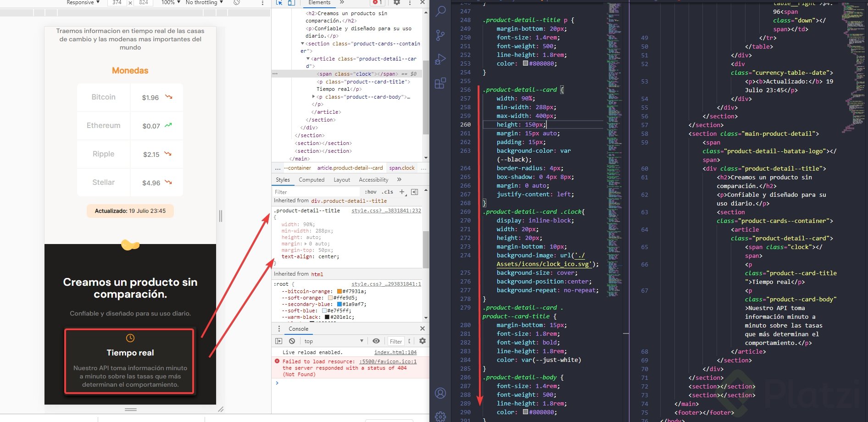The image size is (868, 422).
Task: Clear the console with the prohibition icon
Action: coord(292,341)
